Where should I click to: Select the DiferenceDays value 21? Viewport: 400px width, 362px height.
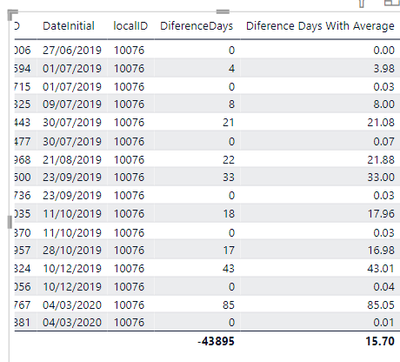point(228,122)
